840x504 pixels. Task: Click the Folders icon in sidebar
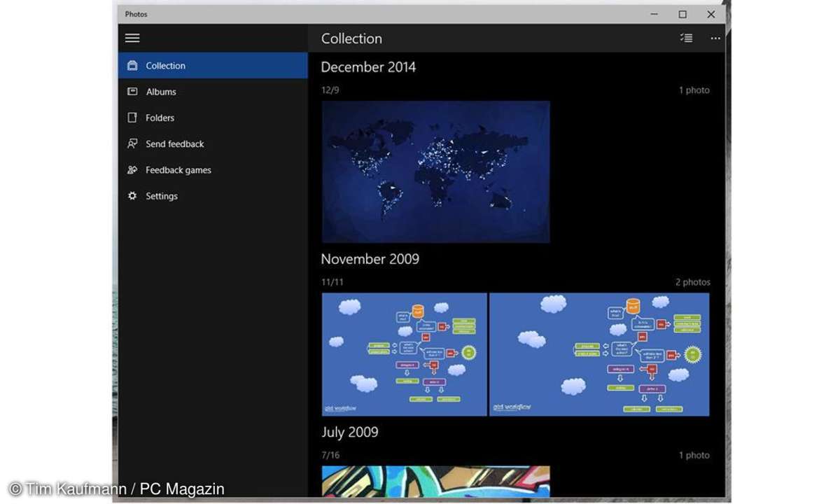click(132, 118)
